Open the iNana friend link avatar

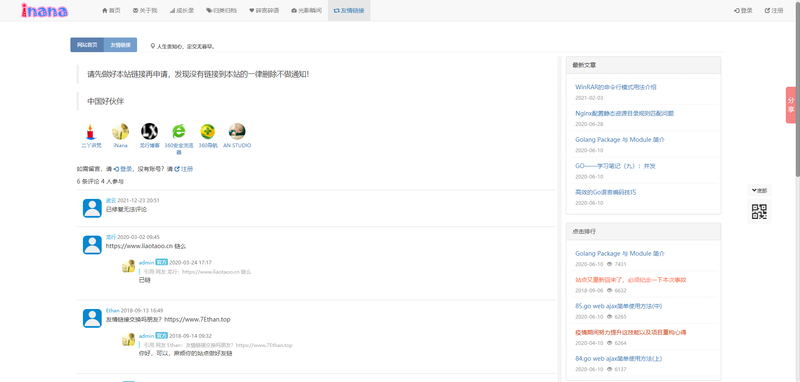coord(120,132)
